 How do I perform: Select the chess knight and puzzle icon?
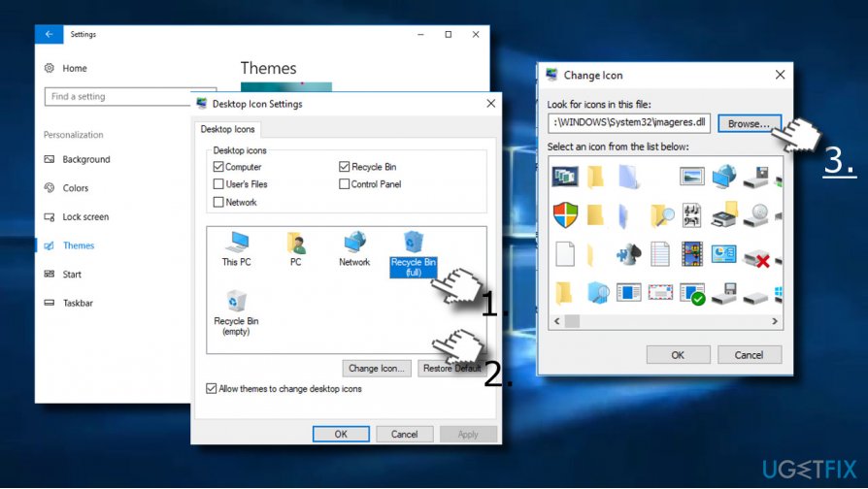[629, 254]
